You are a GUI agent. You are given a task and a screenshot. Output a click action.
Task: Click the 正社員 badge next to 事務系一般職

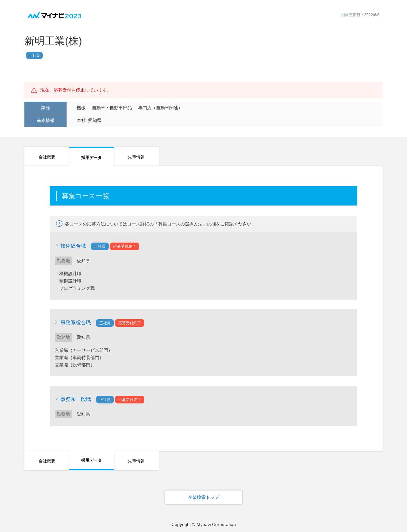point(105,400)
